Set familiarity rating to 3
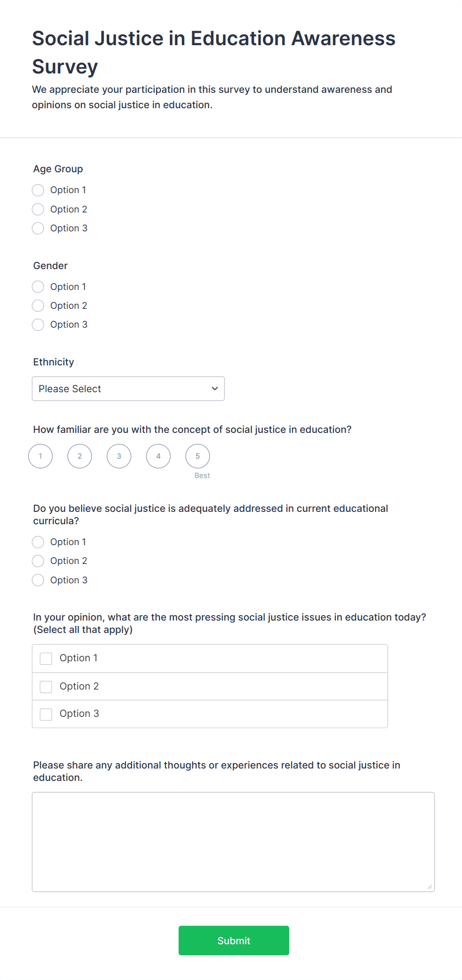The width and height of the screenshot is (462, 980). [119, 456]
